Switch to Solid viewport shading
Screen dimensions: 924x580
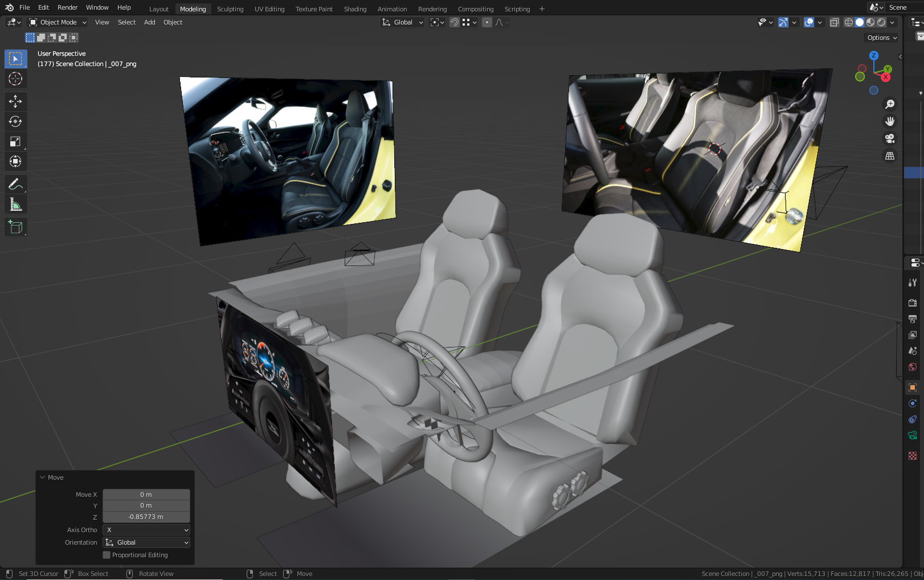[x=860, y=22]
